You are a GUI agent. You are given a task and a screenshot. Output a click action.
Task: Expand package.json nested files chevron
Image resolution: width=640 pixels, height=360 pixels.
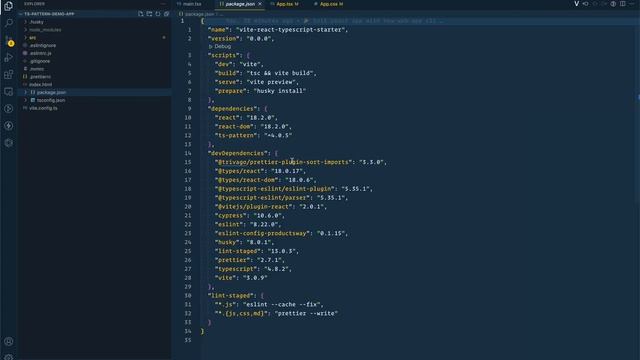pyautogui.click(x=26, y=92)
